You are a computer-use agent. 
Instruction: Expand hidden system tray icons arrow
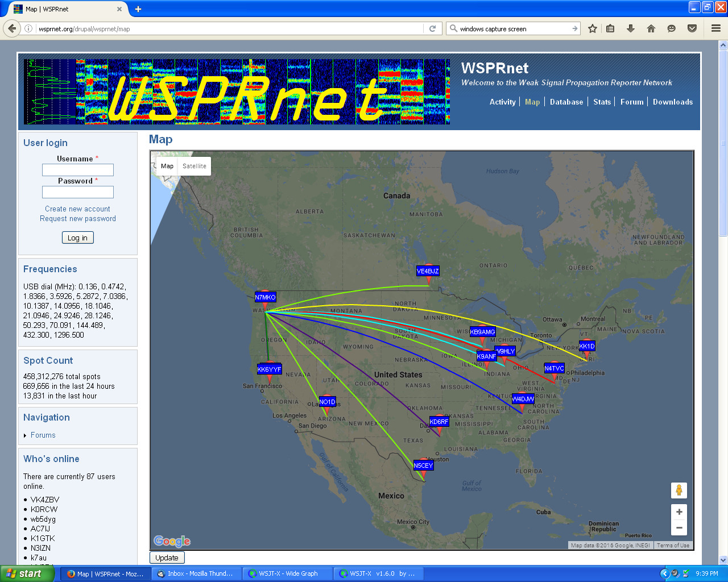pyautogui.click(x=664, y=573)
